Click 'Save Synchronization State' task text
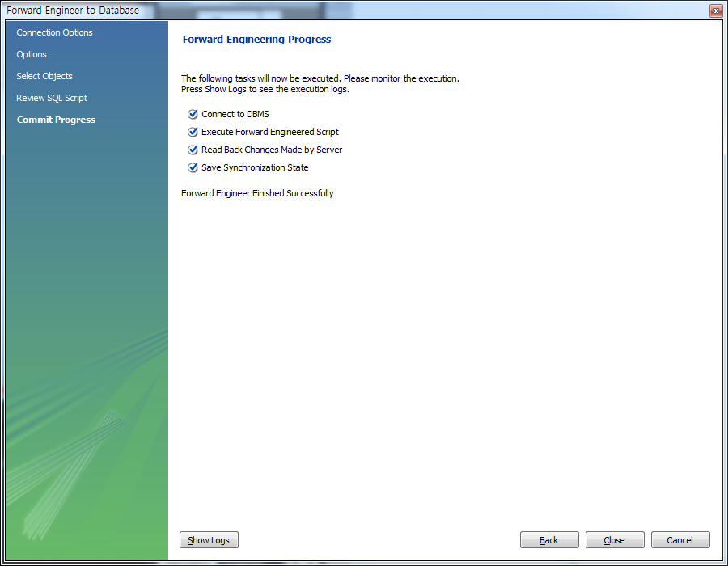Screen dimensions: 728x566 point(255,167)
